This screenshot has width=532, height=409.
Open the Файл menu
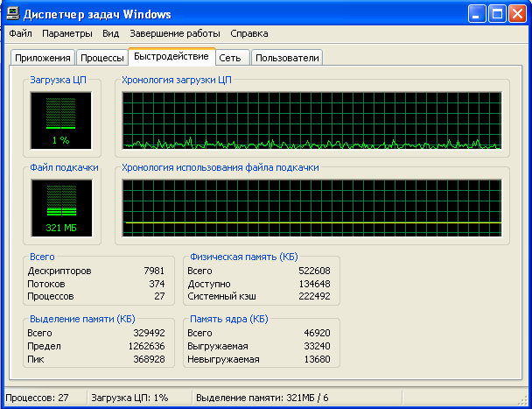[20, 33]
